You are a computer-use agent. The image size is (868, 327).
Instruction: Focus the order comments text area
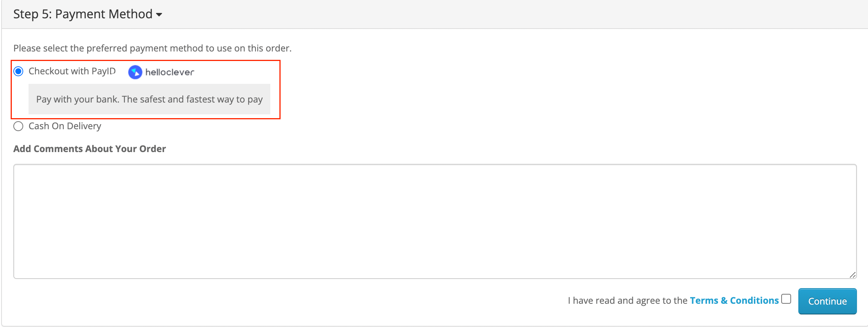(x=435, y=221)
